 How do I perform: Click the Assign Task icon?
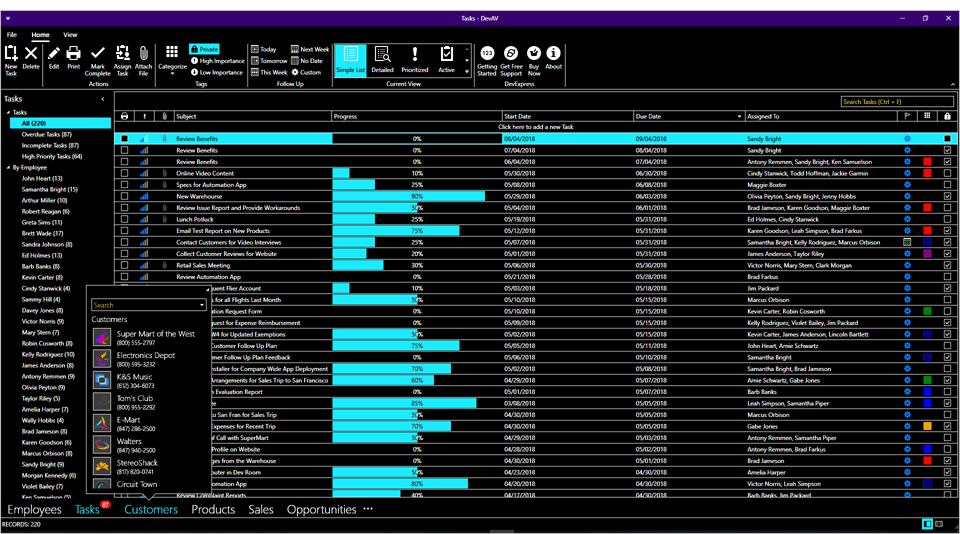(122, 54)
